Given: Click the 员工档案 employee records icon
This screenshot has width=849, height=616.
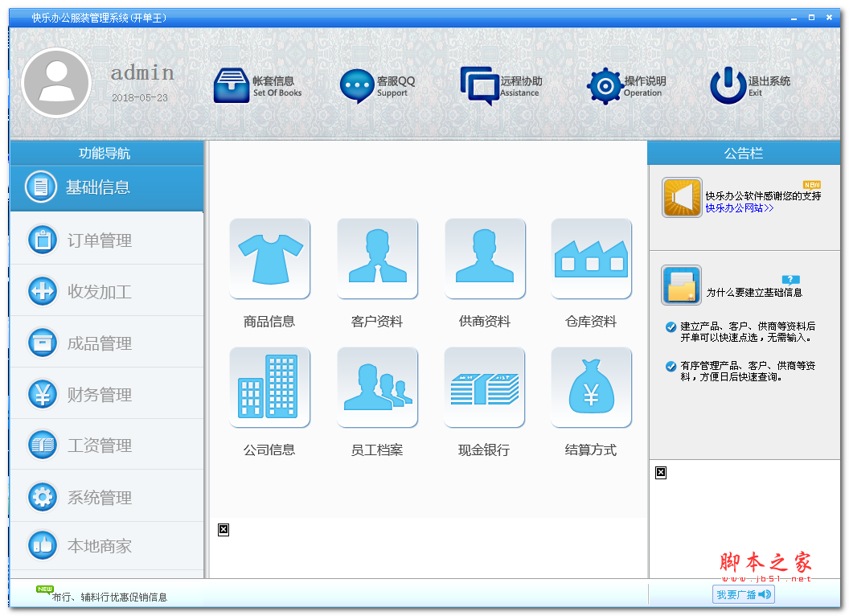Looking at the screenshot, I should 377,388.
